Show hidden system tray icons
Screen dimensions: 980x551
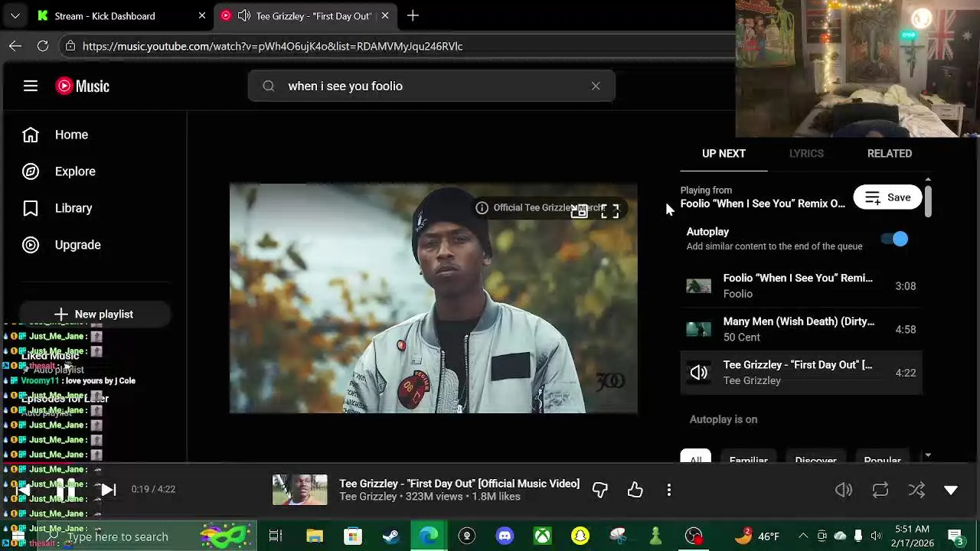[803, 536]
